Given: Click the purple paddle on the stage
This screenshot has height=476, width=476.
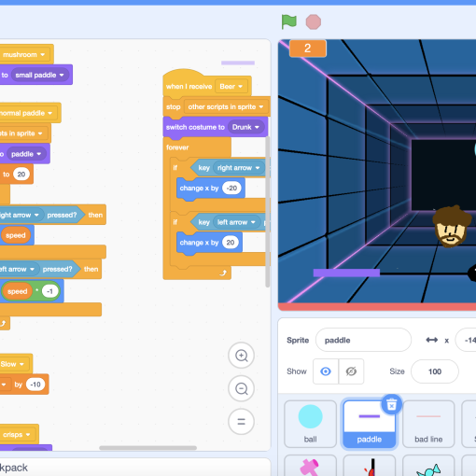Looking at the screenshot, I should pyautogui.click(x=346, y=273).
